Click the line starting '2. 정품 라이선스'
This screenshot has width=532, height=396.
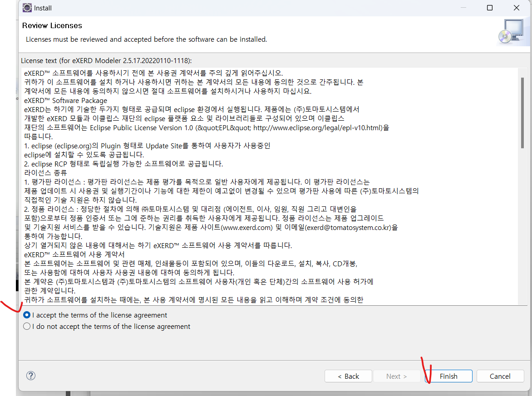click(x=190, y=209)
